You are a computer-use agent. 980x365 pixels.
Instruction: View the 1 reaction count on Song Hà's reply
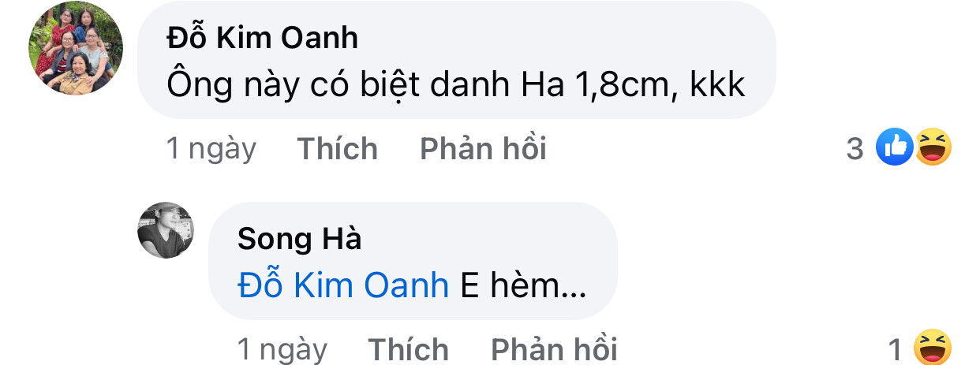click(895, 349)
